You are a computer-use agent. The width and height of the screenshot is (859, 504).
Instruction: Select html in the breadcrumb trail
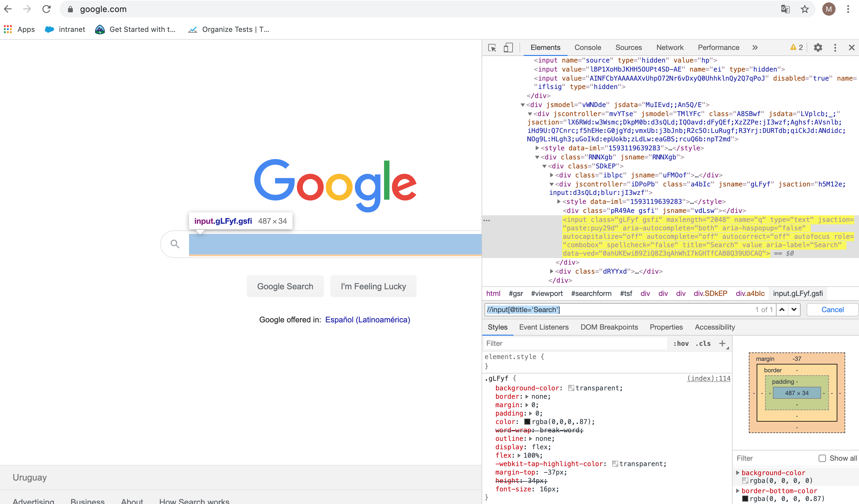[x=493, y=293]
